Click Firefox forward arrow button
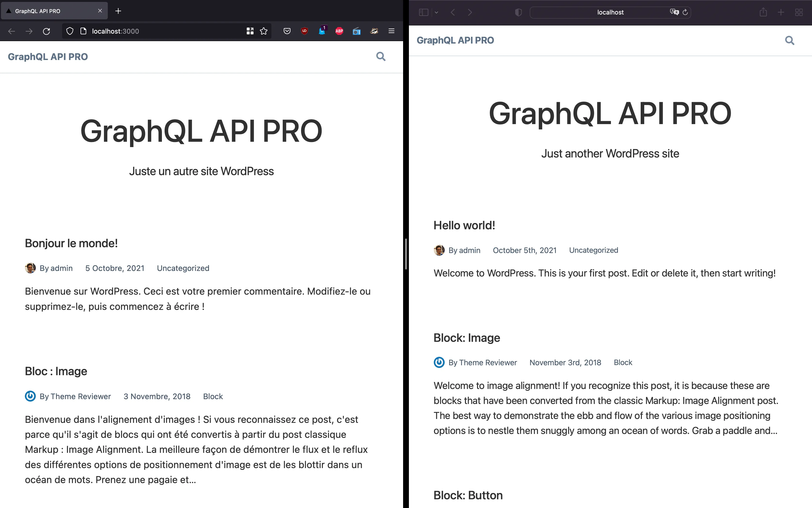The image size is (812, 508). coord(29,31)
